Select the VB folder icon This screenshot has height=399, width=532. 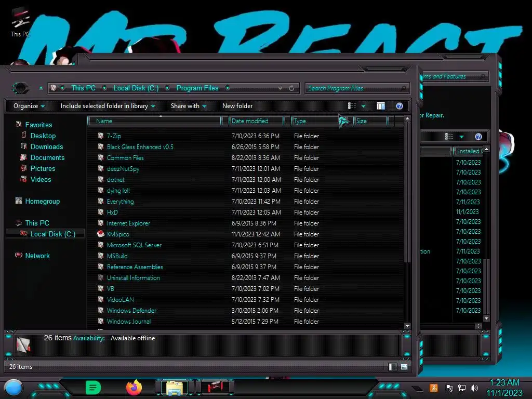tap(101, 288)
